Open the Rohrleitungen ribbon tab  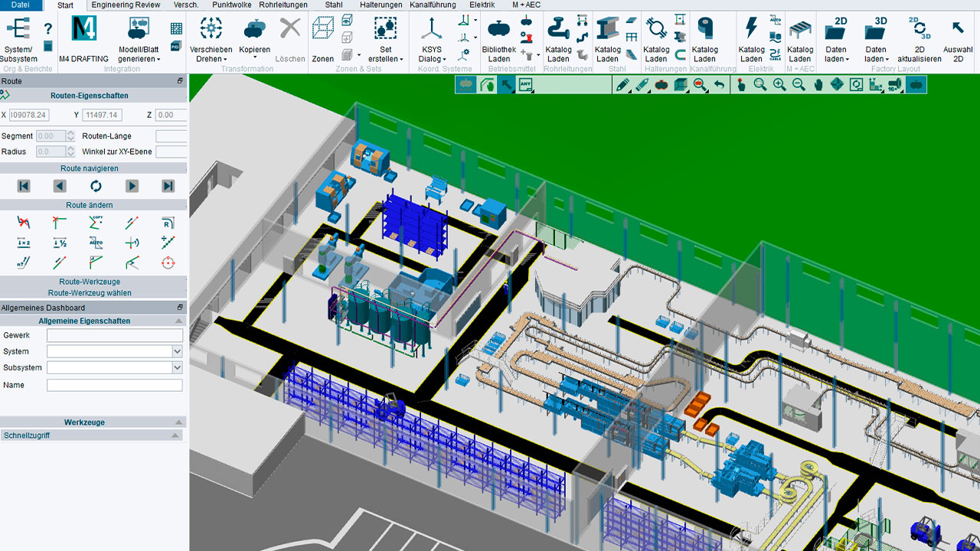[283, 5]
